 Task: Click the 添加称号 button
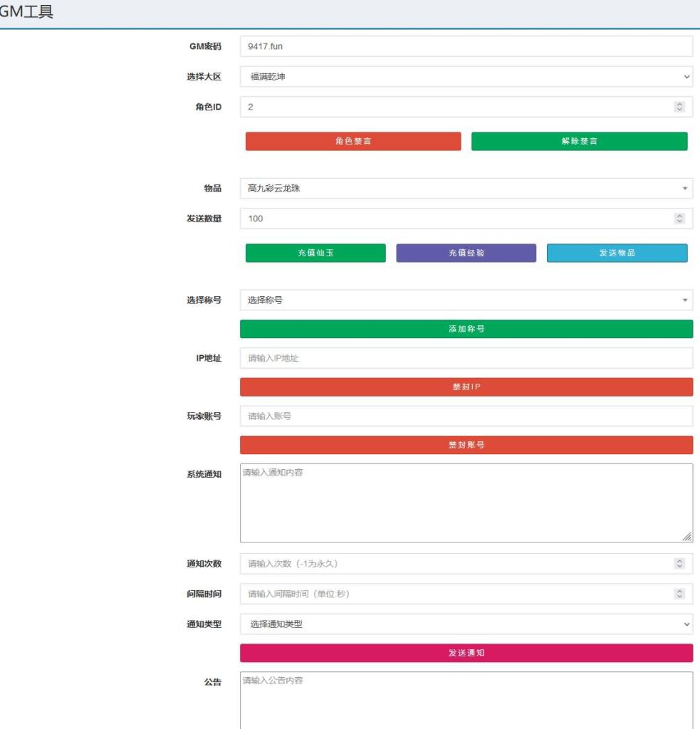(x=466, y=329)
